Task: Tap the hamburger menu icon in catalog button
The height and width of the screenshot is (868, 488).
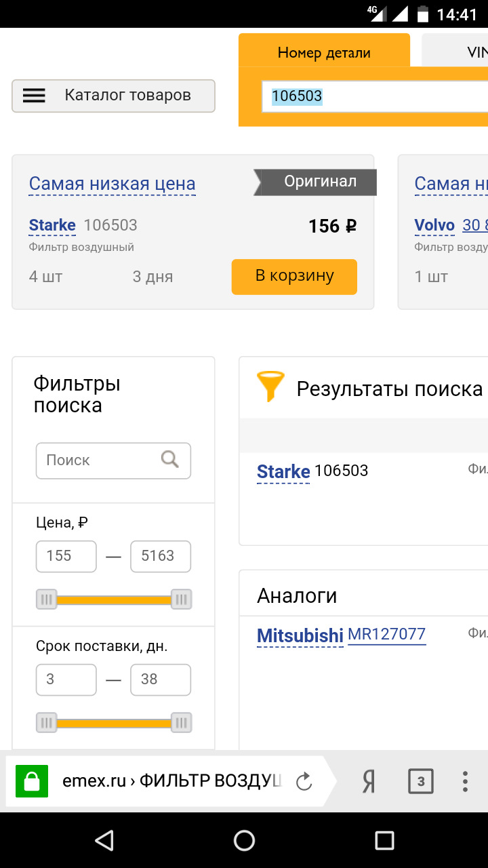Action: coord(34,96)
